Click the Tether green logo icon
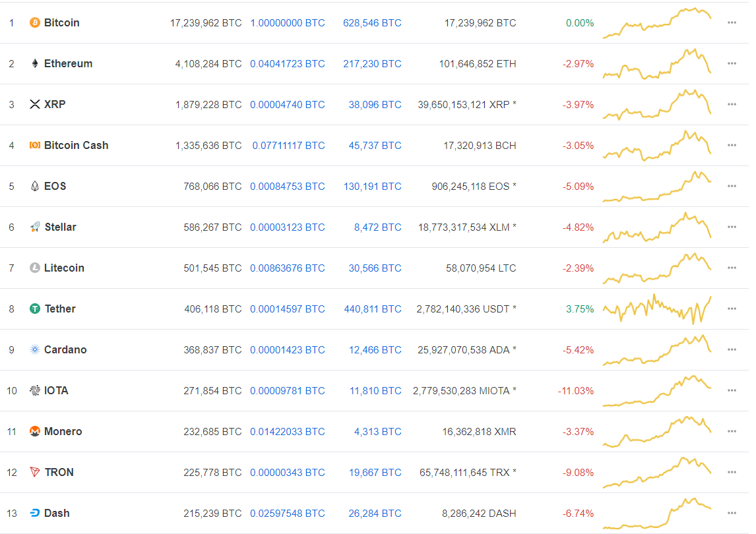This screenshot has width=756, height=534. (x=35, y=309)
